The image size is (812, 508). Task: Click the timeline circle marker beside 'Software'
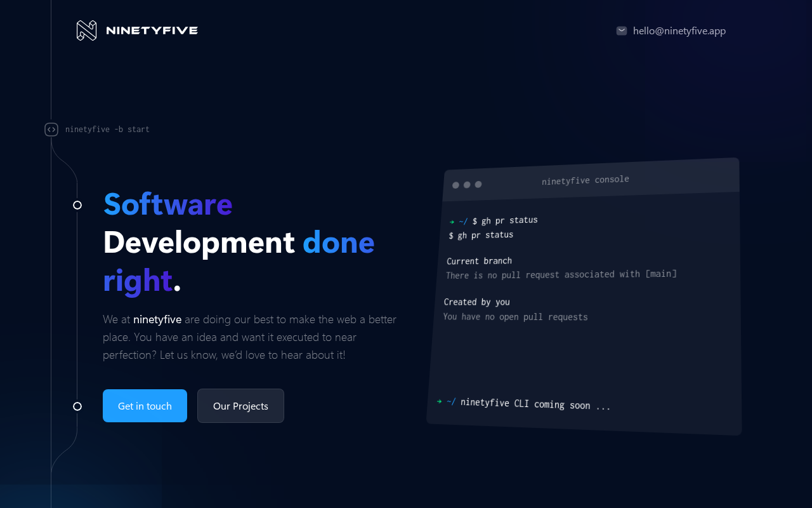[77, 205]
